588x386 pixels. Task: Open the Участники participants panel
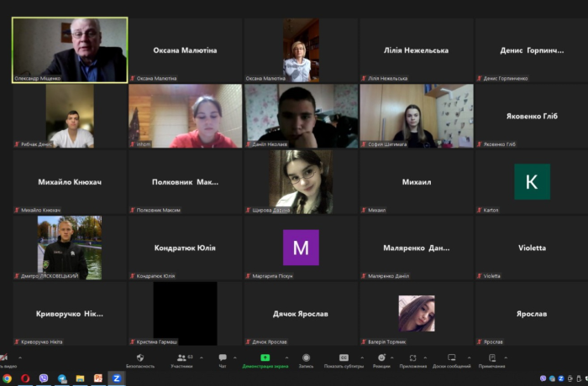coord(181,361)
